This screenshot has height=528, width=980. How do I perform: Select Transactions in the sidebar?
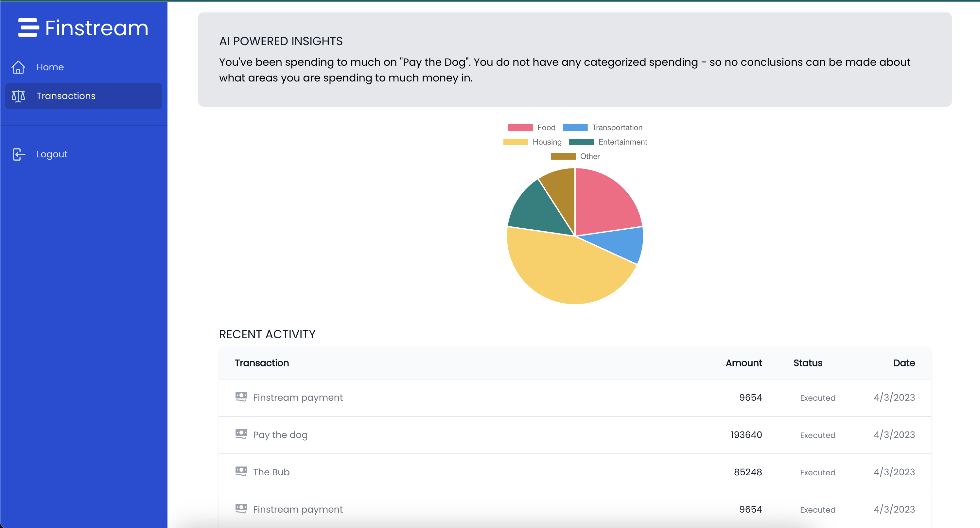click(66, 96)
